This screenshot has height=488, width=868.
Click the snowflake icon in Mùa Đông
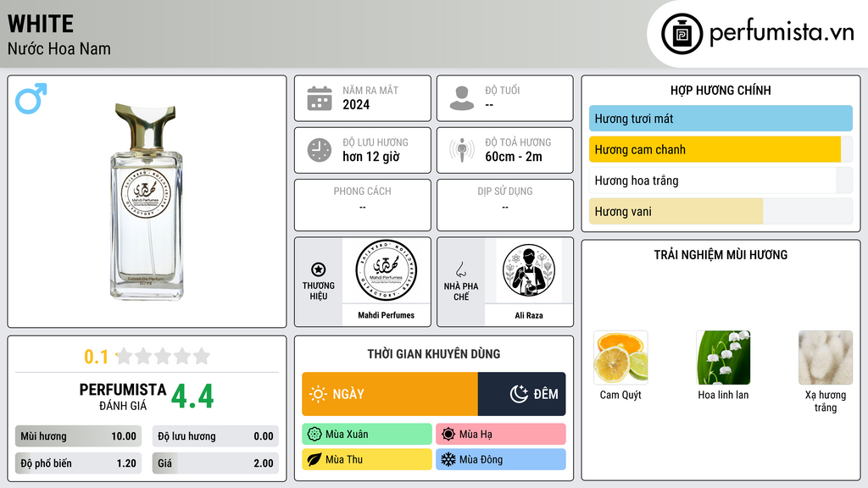click(448, 459)
